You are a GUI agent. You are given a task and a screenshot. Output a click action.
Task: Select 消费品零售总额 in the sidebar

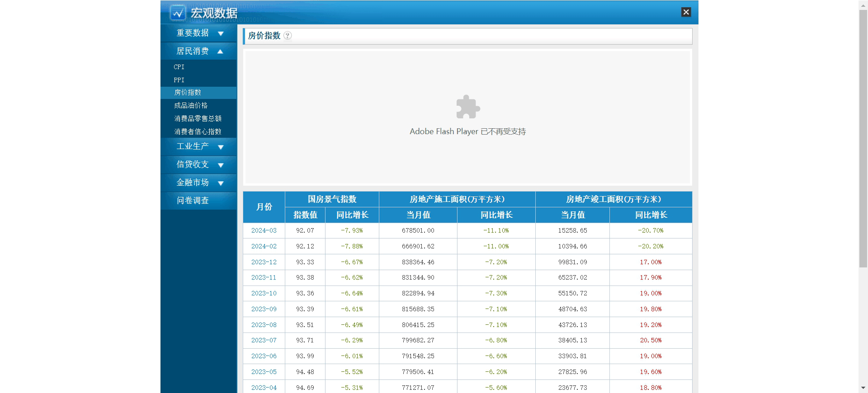point(198,119)
